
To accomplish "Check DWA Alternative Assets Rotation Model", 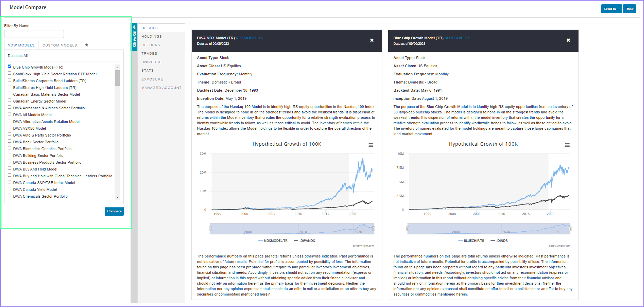I will pos(9,121).
